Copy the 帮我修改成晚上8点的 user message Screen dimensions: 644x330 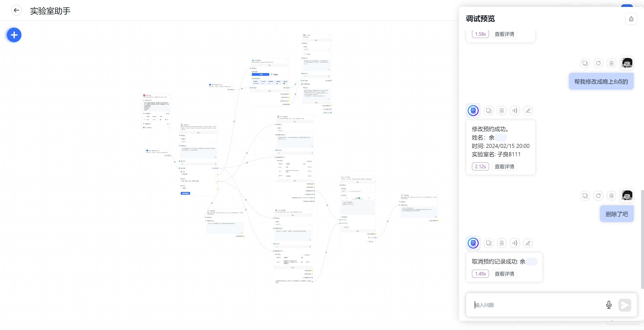(585, 63)
